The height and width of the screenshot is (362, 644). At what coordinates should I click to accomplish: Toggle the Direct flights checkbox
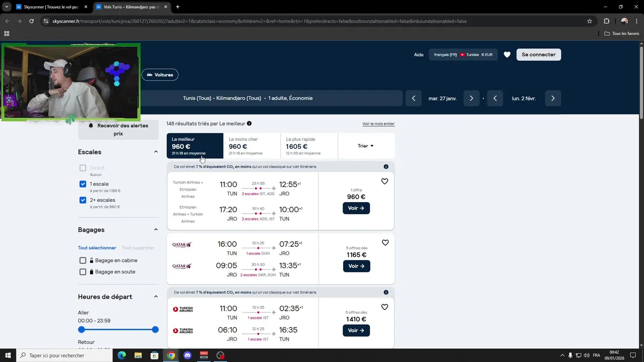click(x=83, y=168)
